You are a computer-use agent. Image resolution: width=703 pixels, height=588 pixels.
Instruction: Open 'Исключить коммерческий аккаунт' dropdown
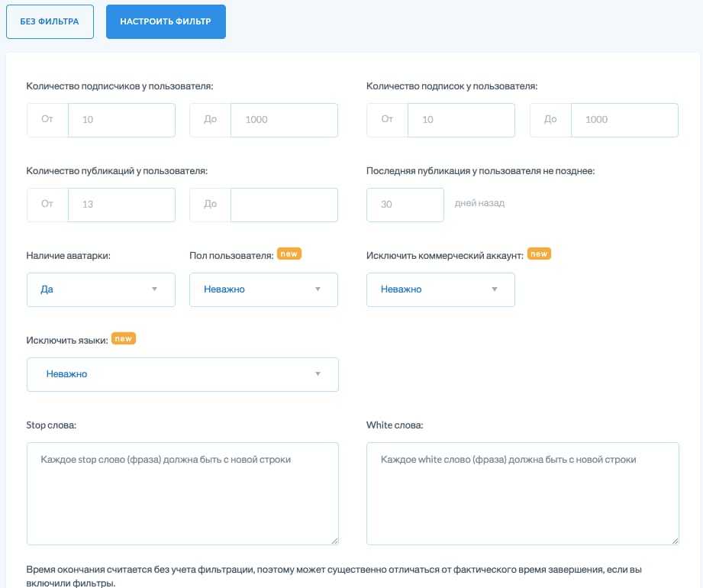coord(440,289)
